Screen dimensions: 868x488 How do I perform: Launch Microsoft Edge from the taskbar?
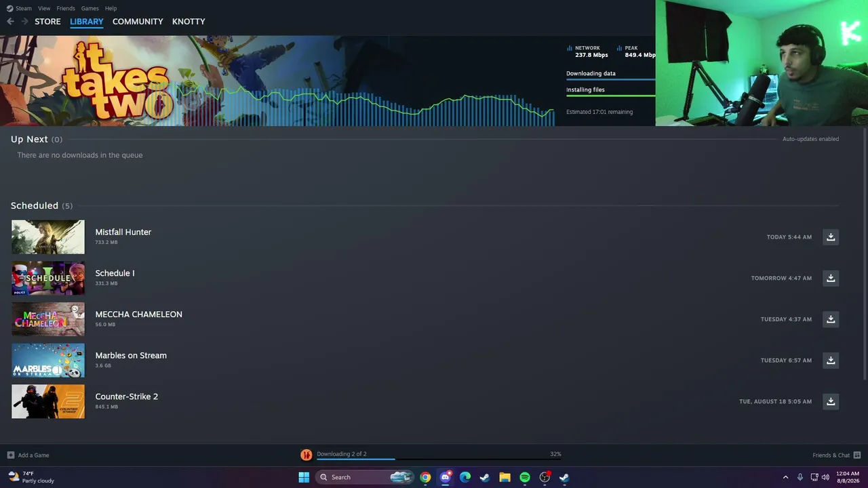point(465,477)
